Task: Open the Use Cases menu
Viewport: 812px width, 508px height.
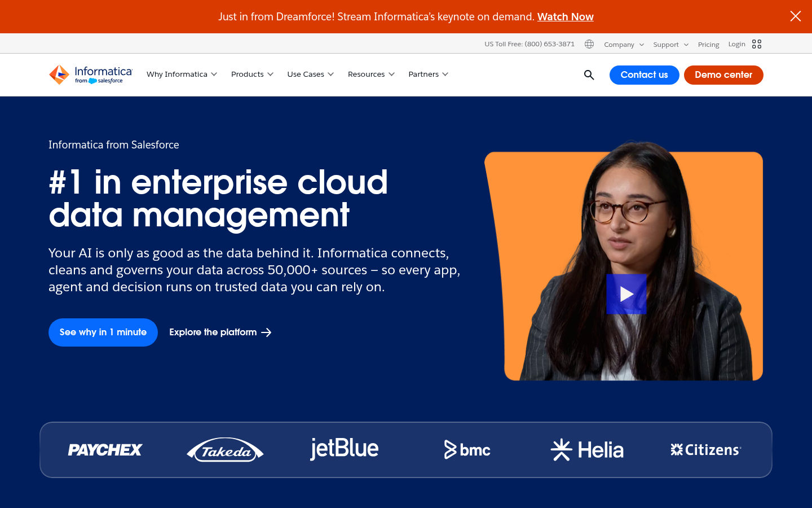Action: point(311,75)
